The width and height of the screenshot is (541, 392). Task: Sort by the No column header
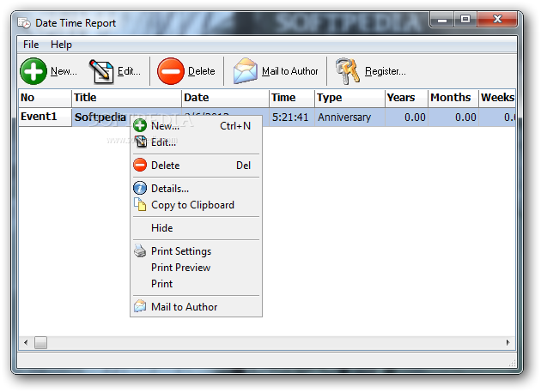coord(45,98)
